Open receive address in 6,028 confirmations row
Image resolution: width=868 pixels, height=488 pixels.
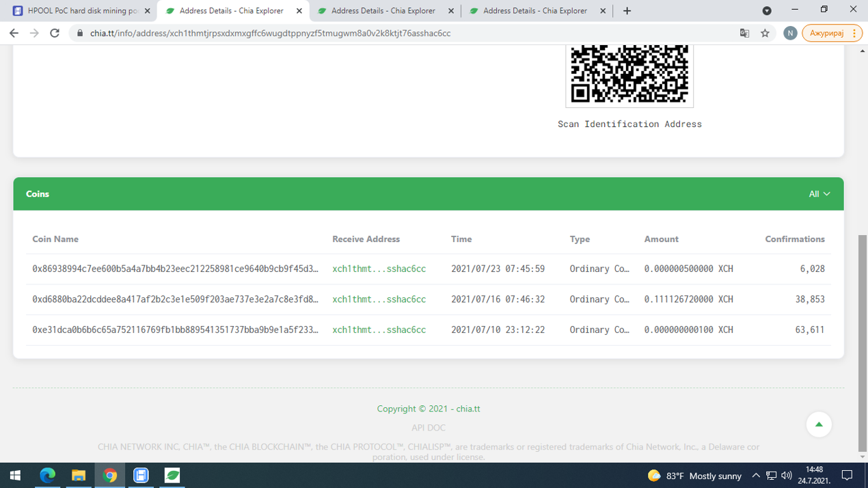tap(379, 269)
